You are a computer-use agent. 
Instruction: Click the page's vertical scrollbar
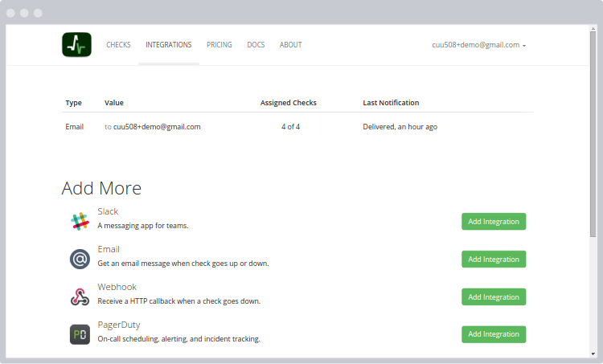[x=593, y=137]
